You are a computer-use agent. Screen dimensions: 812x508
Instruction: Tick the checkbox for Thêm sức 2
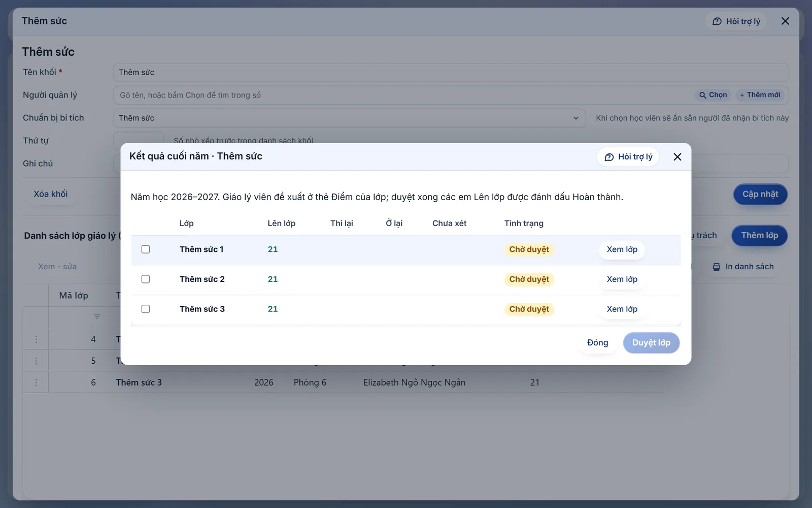tap(146, 279)
